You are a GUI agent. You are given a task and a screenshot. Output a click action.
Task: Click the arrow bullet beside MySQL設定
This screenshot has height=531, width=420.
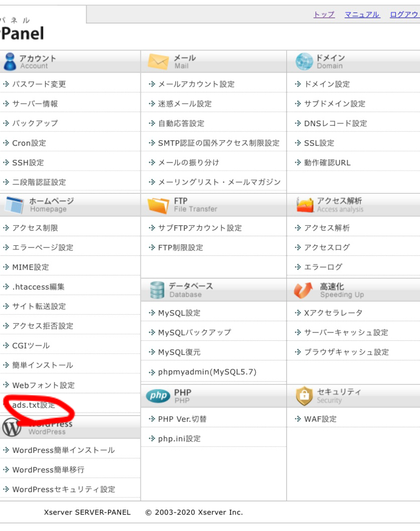[152, 313]
